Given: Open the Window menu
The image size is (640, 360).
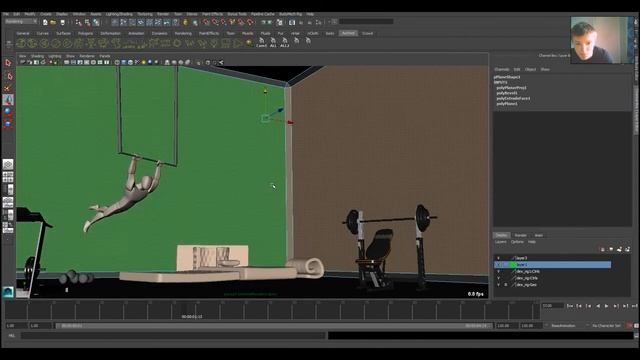Looking at the screenshot, I should (x=79, y=14).
